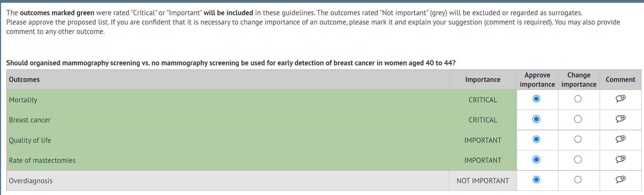The width and height of the screenshot is (644, 195).
Task: Click the Outcomes column header
Action: click(24, 80)
